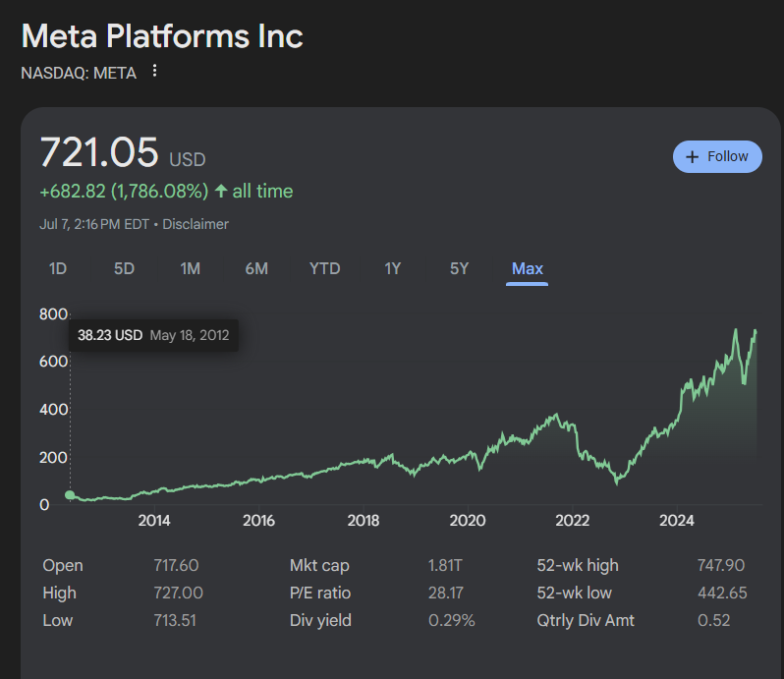
Task: Click the 2016 x-axis label
Action: [x=258, y=521]
